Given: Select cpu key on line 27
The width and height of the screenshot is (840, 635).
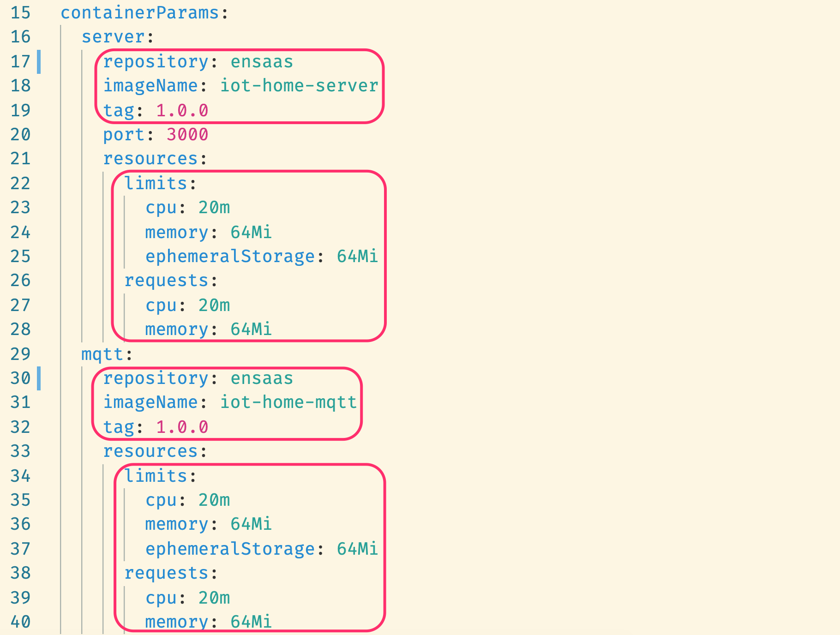Looking at the screenshot, I should click(x=161, y=306).
